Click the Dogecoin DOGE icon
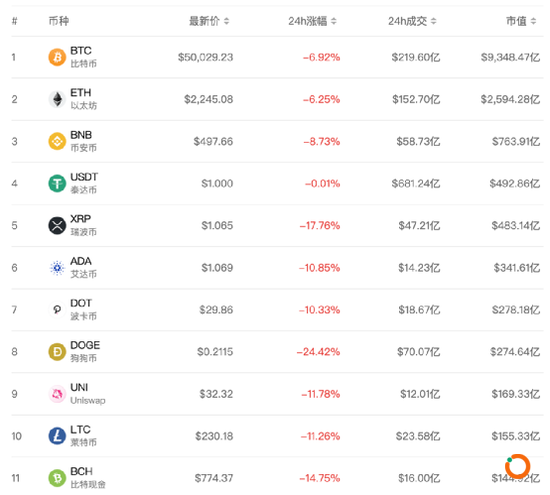Screen dimensions: 550x495 click(x=57, y=352)
